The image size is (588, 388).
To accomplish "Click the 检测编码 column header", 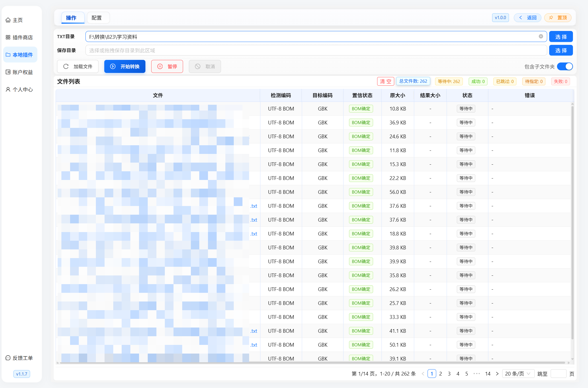I will [281, 95].
